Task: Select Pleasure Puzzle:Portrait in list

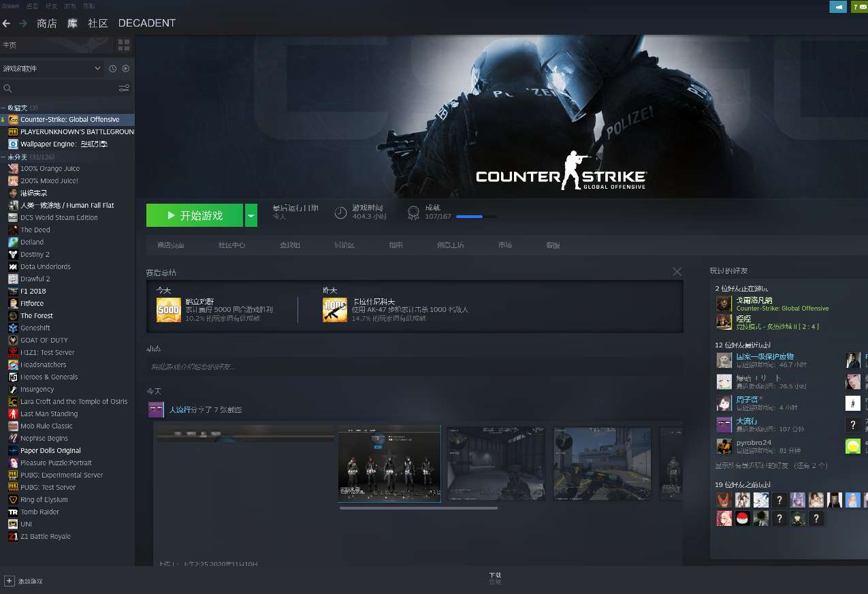Action: (56, 463)
